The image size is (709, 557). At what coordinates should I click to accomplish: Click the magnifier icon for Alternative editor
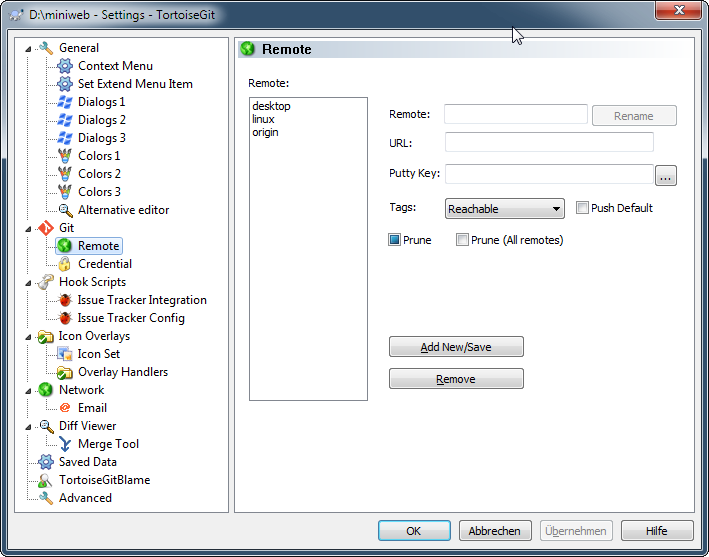tap(66, 210)
